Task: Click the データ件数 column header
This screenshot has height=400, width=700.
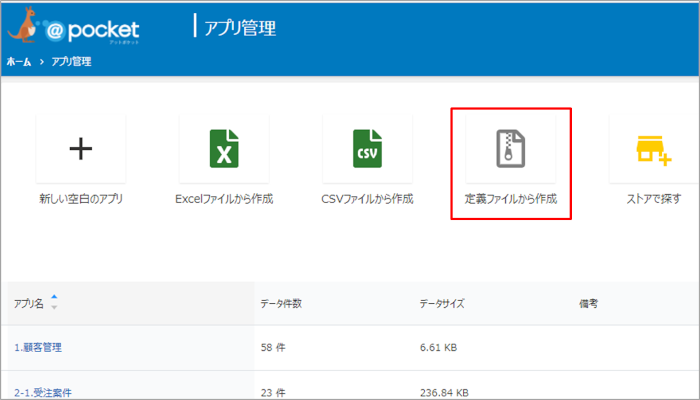Action: click(281, 304)
